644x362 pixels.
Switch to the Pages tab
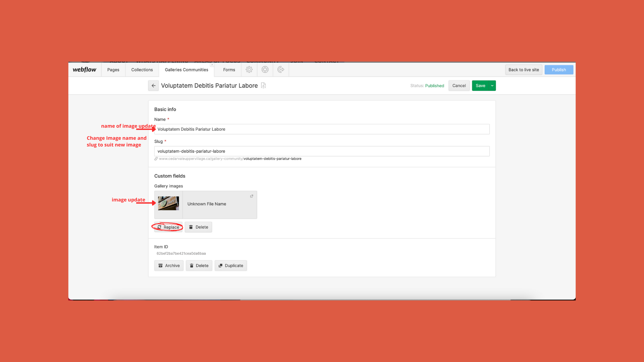(113, 70)
